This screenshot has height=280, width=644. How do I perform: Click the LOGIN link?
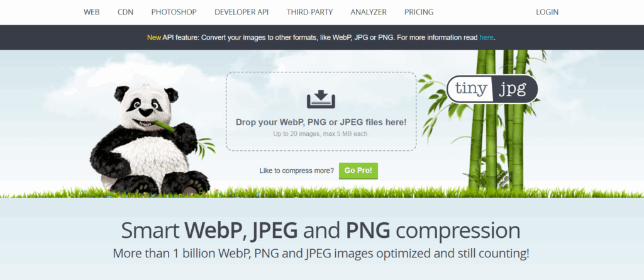point(547,13)
